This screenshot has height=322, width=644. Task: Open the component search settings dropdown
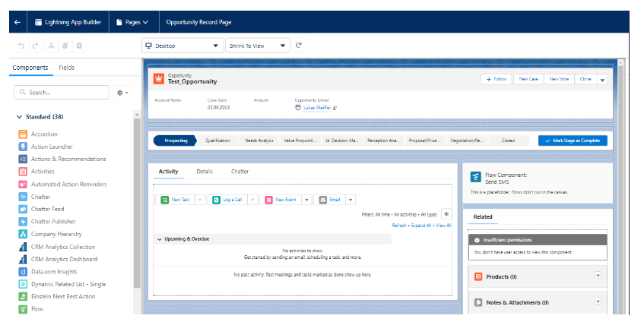pyautogui.click(x=122, y=92)
